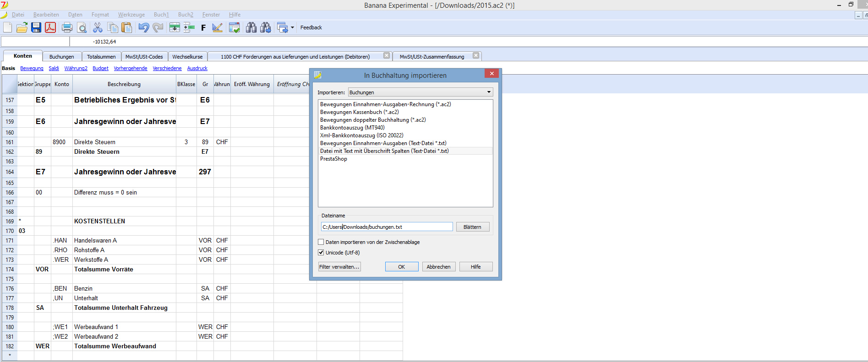Click the Save file icon

coord(36,28)
